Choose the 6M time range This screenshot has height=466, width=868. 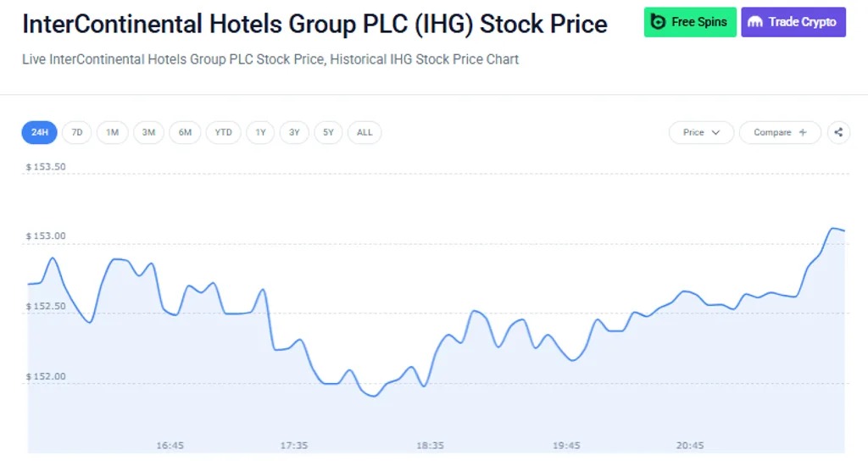185,132
